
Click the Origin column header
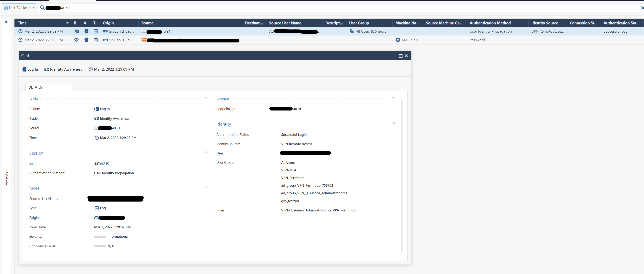pyautogui.click(x=119, y=23)
